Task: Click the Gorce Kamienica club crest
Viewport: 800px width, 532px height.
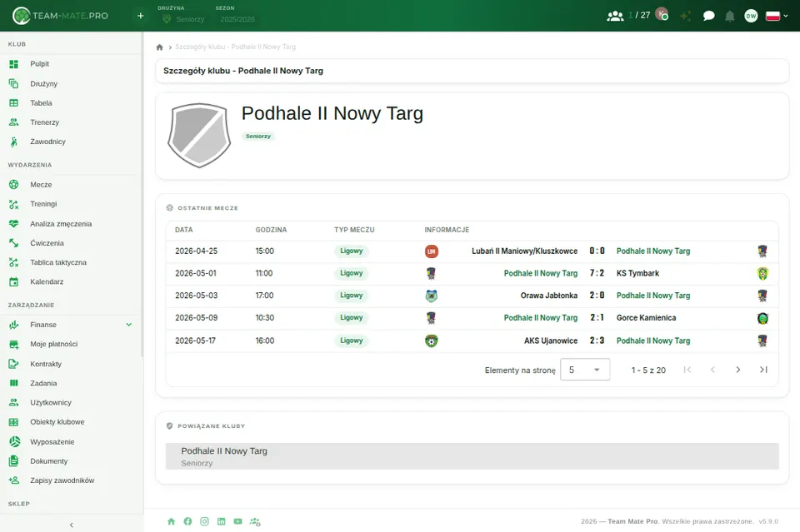Action: [x=762, y=319]
